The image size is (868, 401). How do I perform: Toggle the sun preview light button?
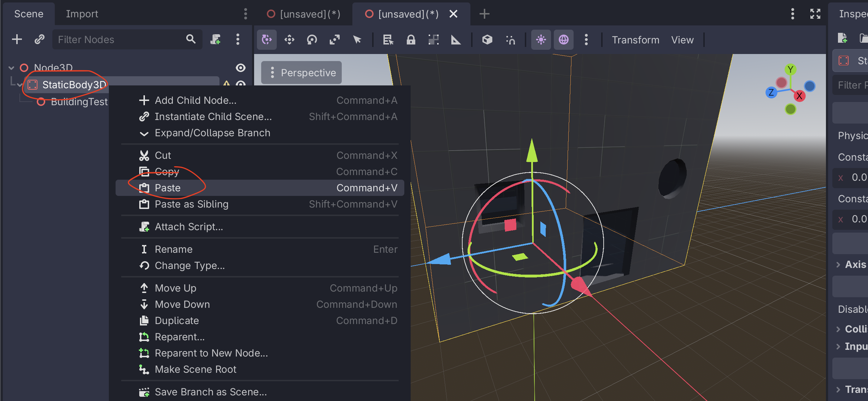(x=541, y=40)
